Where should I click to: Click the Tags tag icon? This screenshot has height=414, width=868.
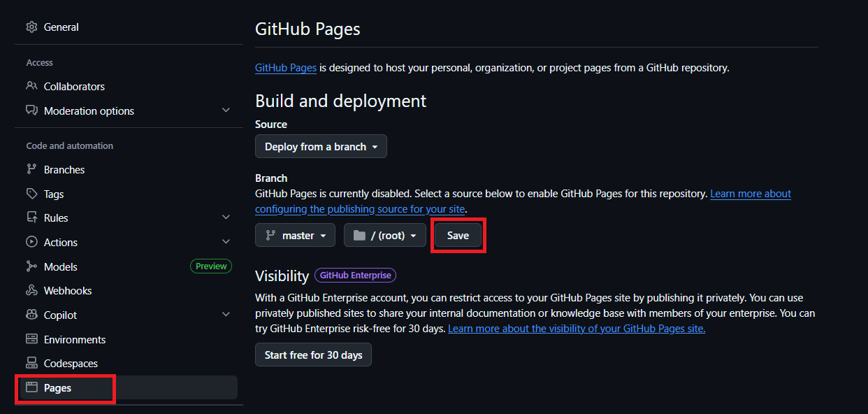pyautogui.click(x=31, y=194)
